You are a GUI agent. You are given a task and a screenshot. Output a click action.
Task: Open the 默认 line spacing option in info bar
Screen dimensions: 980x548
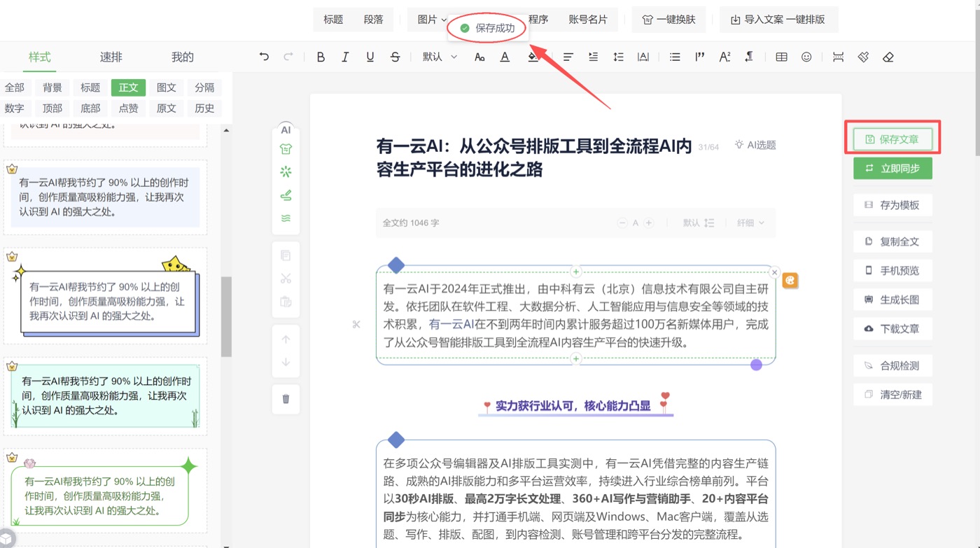pos(699,223)
